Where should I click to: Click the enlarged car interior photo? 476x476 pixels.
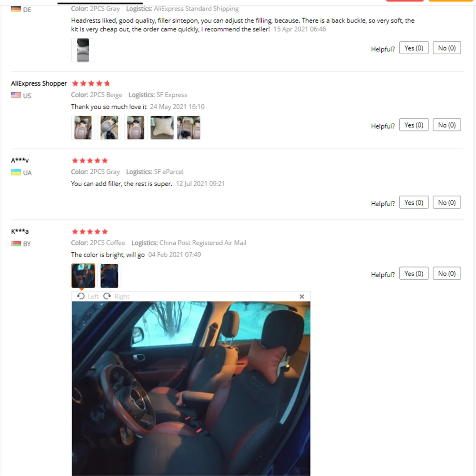191,388
